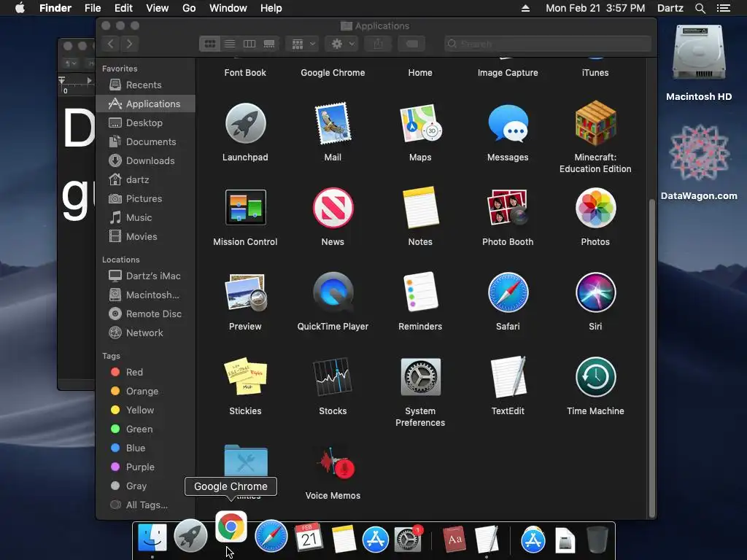Open the Edit menu
The height and width of the screenshot is (560, 747).
tap(123, 8)
